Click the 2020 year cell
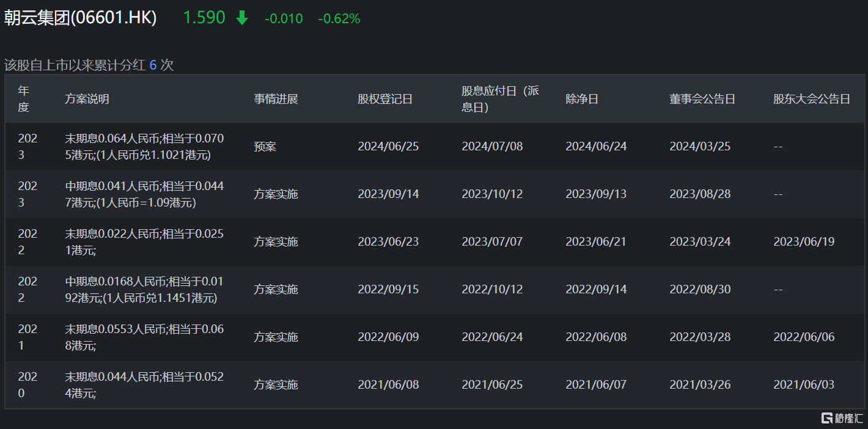868x429 pixels. pyautogui.click(x=28, y=385)
